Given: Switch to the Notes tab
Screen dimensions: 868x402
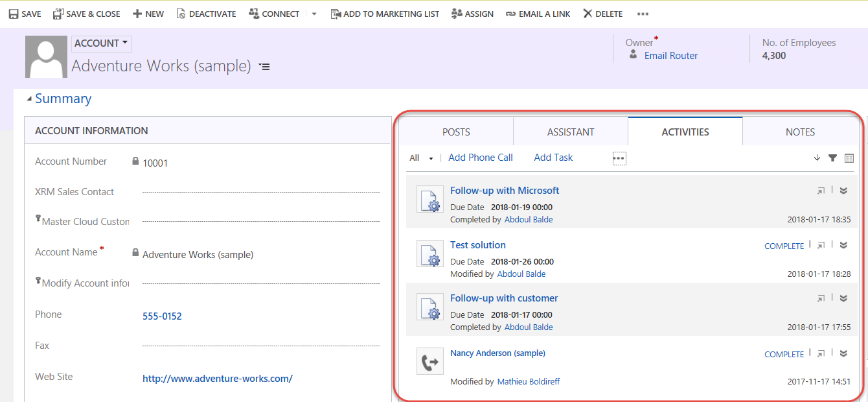Looking at the screenshot, I should click(x=800, y=132).
